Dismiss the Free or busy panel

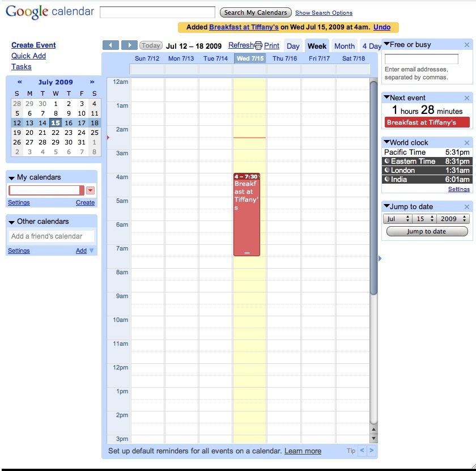467,44
